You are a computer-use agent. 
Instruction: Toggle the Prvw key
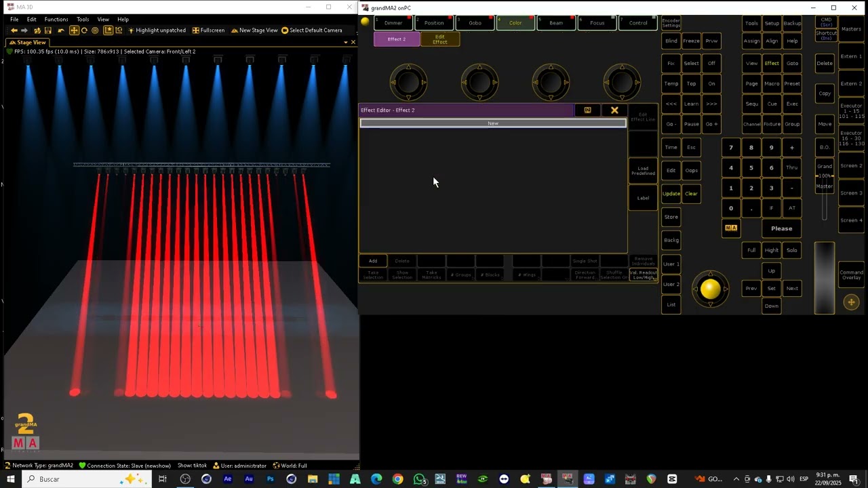click(x=711, y=41)
